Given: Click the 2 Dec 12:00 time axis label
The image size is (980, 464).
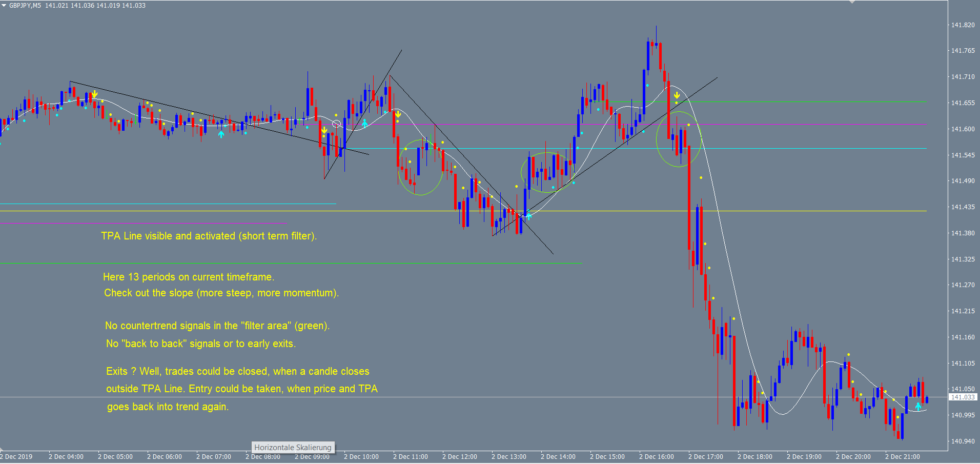Looking at the screenshot, I should tap(459, 457).
